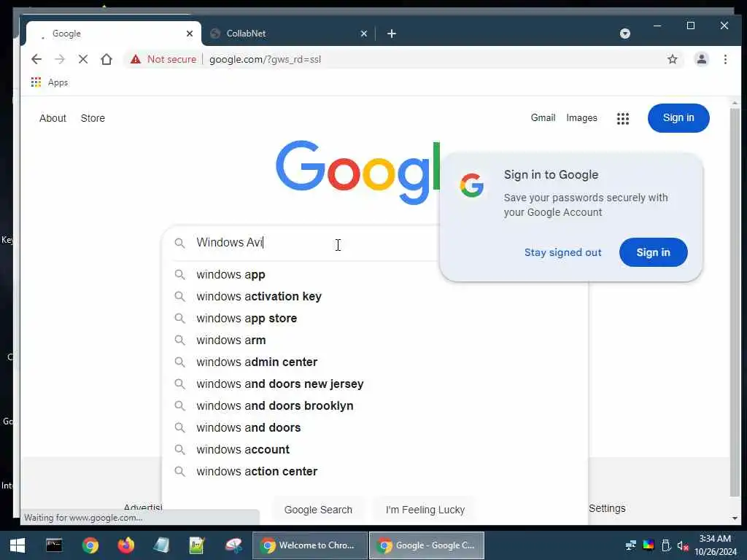Open a new tab with the plus button
This screenshot has height=560, width=747.
pyautogui.click(x=392, y=34)
